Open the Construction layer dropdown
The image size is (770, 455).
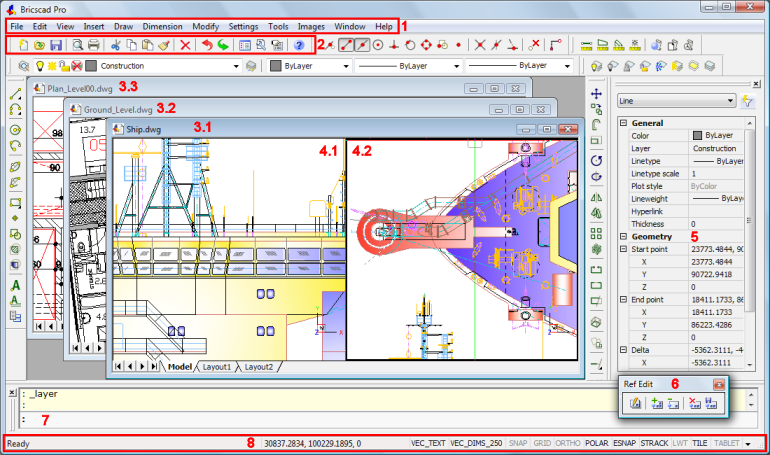point(236,66)
